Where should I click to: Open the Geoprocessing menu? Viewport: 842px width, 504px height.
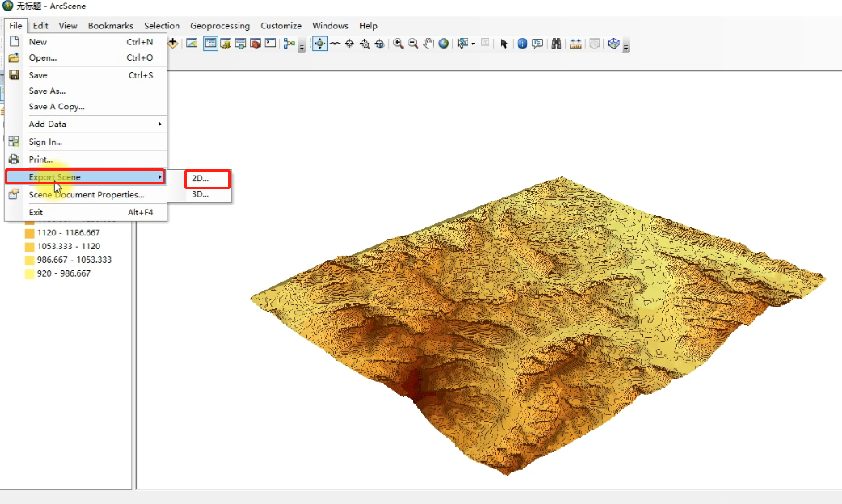pyautogui.click(x=220, y=25)
